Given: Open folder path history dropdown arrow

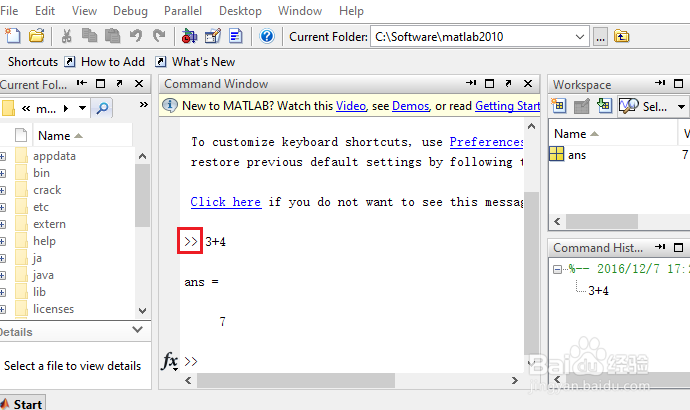Looking at the screenshot, I should [82, 108].
